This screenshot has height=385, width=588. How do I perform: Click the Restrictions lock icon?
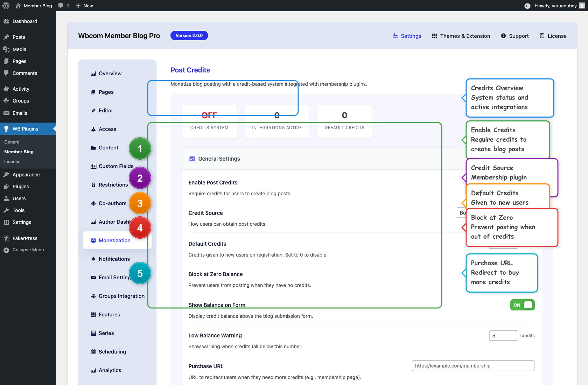pos(93,185)
